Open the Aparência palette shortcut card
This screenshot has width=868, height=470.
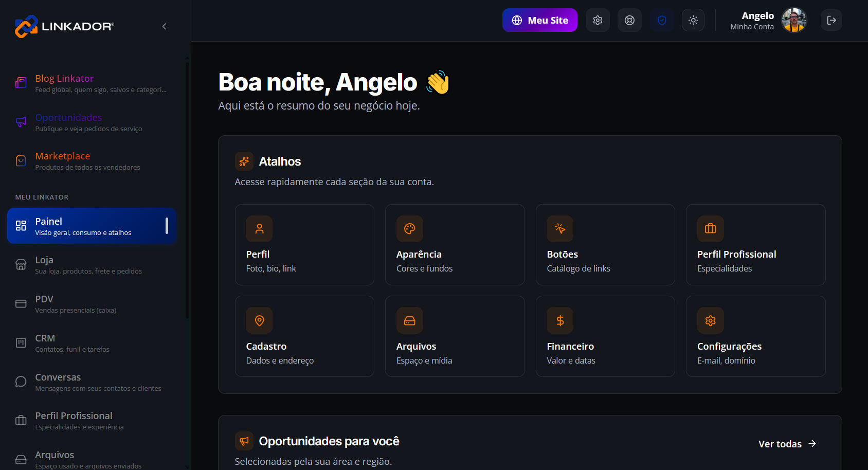(x=455, y=245)
